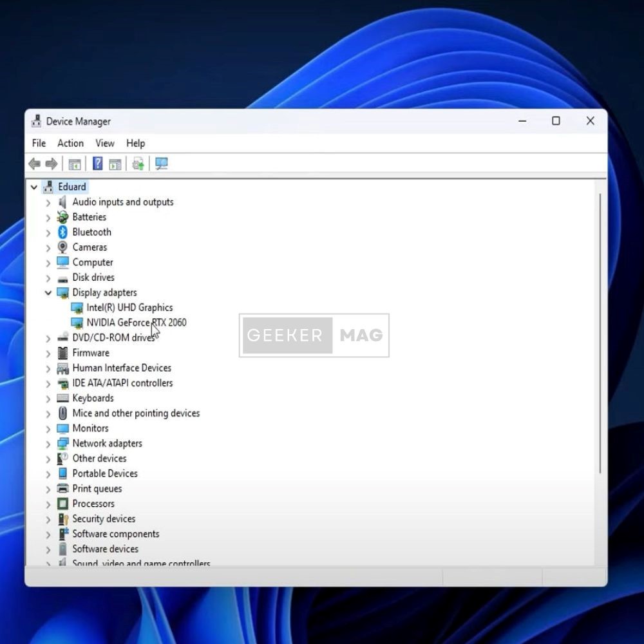Expand the Network adapters category
Image resolution: width=644 pixels, height=644 pixels.
(x=48, y=444)
